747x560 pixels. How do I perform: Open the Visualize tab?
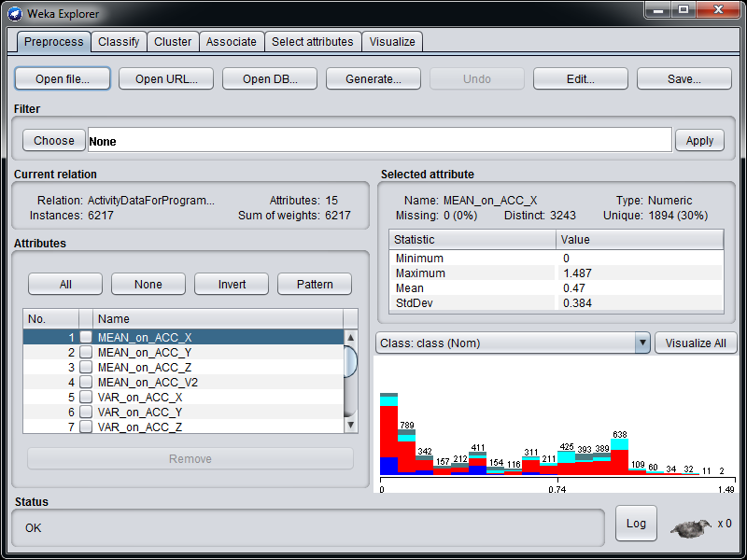392,42
